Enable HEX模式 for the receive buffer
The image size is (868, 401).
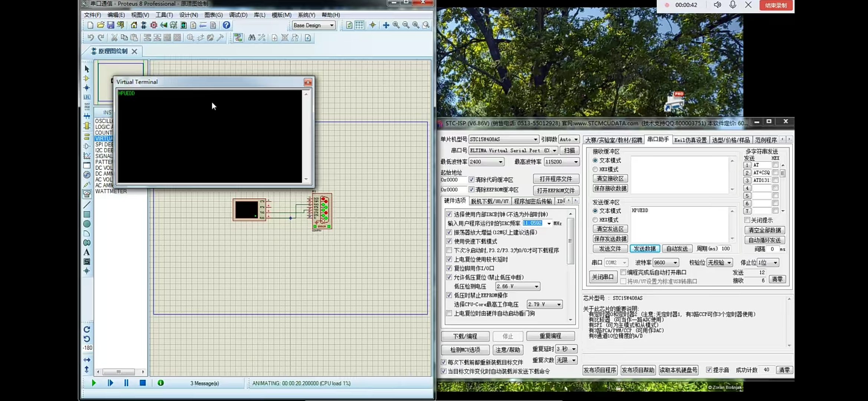click(x=595, y=169)
